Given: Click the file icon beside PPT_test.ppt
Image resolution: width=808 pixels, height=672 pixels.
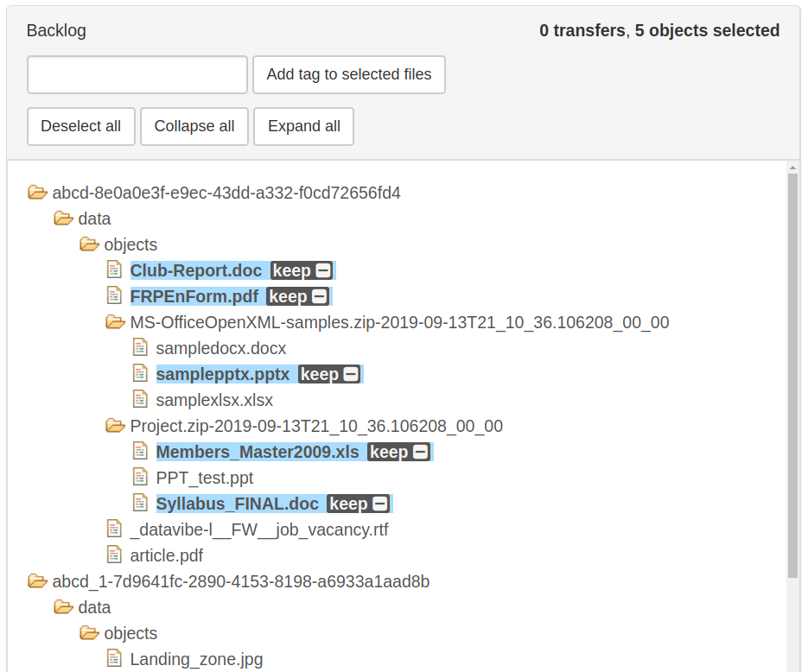Looking at the screenshot, I should [x=140, y=477].
